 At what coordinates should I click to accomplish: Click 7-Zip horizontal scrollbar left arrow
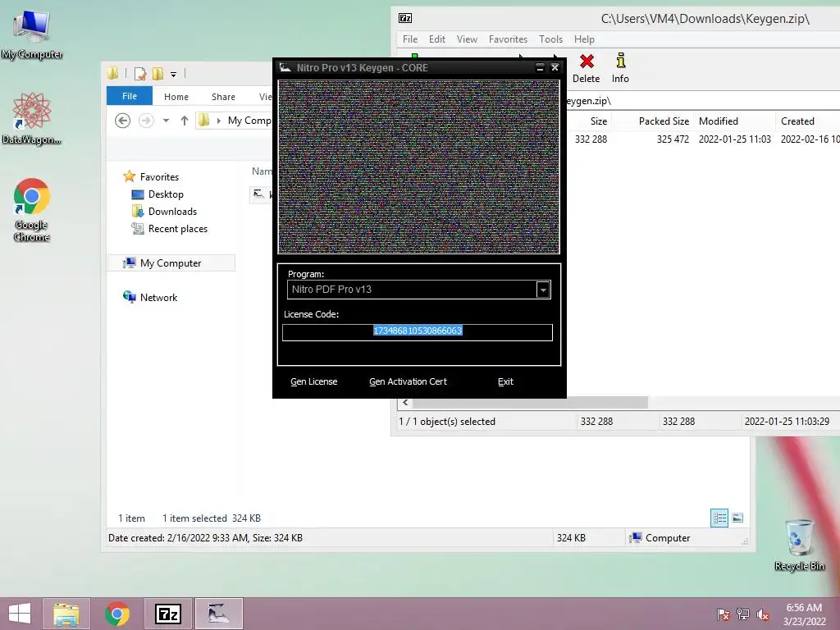pos(405,402)
